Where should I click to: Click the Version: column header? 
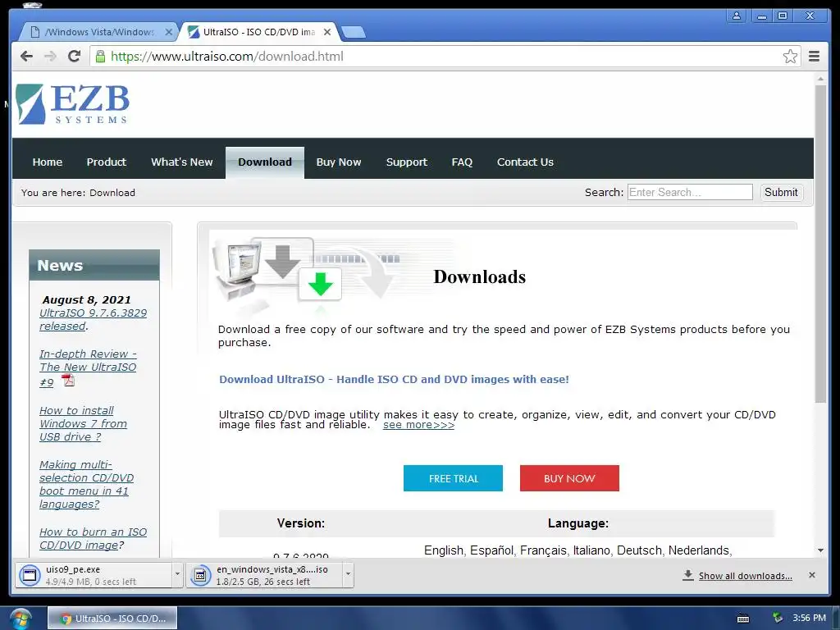tap(300, 523)
